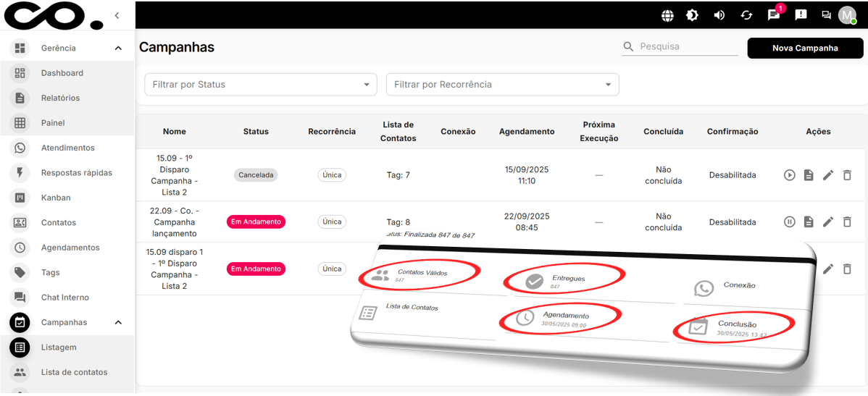Pause the 22.09 Co. campaign
This screenshot has width=868, height=396.
coord(790,222)
